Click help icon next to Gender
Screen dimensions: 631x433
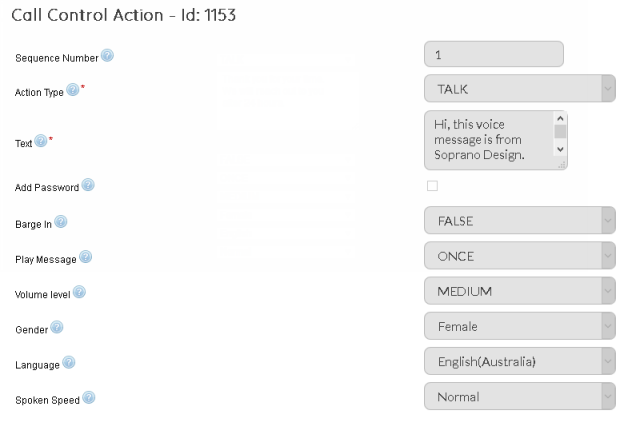pos(57,327)
